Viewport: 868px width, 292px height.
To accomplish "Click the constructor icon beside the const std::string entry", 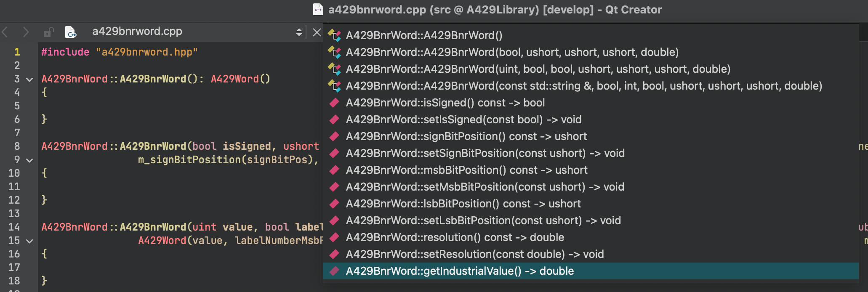I will [x=334, y=86].
